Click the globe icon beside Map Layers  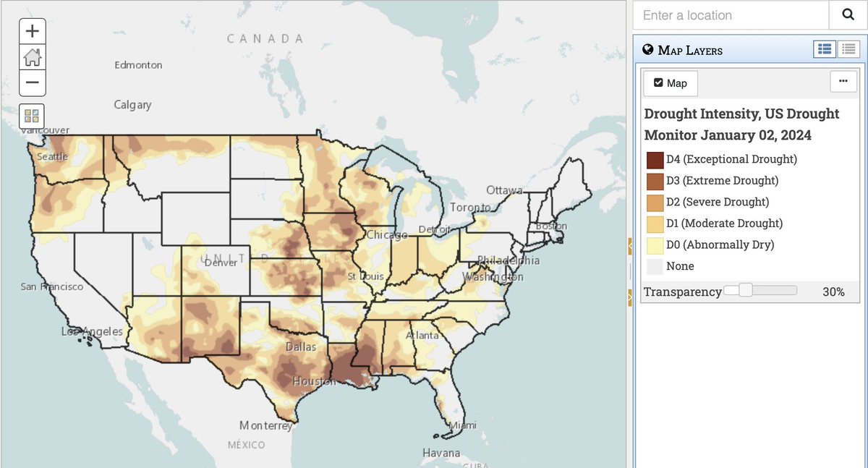pos(647,49)
